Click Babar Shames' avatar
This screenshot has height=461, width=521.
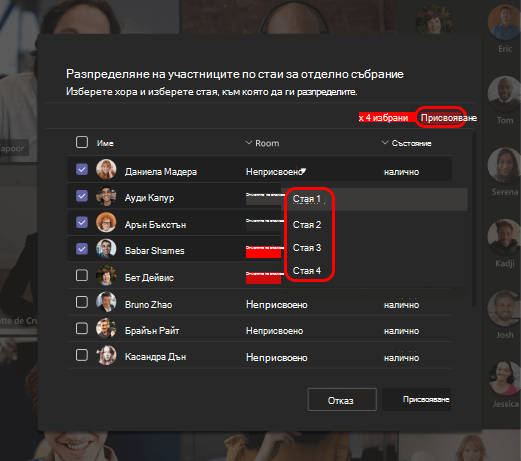point(106,249)
